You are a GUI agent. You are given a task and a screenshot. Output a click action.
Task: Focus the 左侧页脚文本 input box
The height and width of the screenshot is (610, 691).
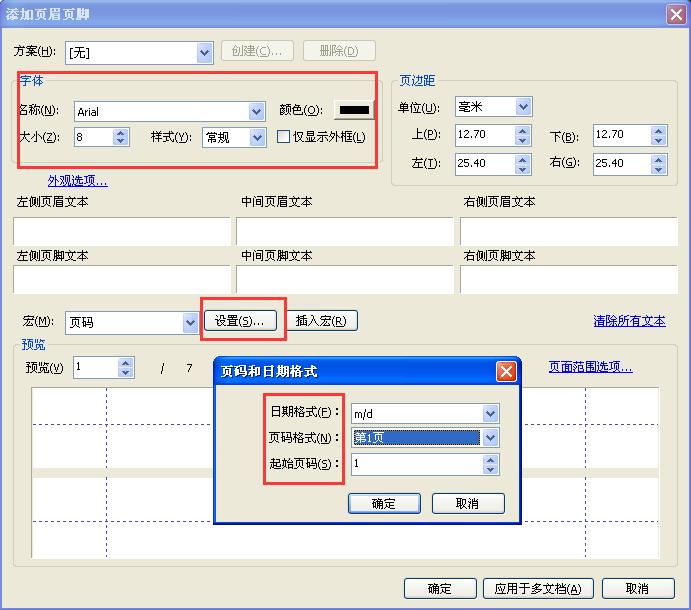coord(122,279)
